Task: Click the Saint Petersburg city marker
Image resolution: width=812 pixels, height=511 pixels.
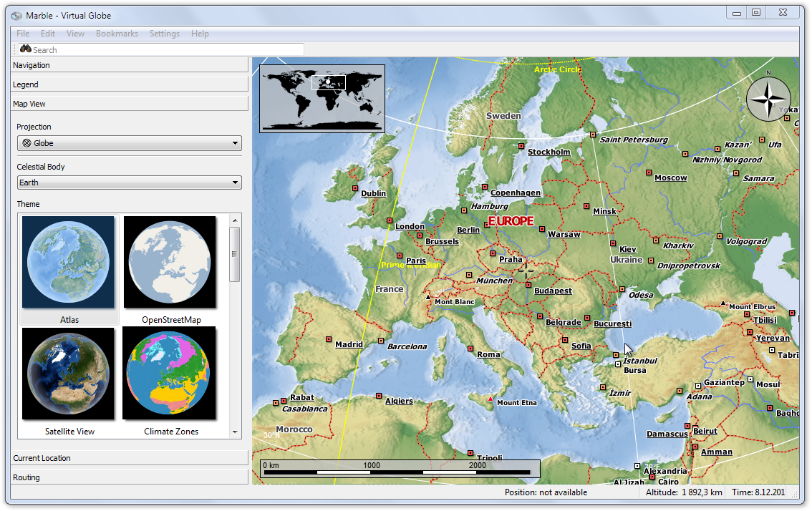Action: (593, 135)
